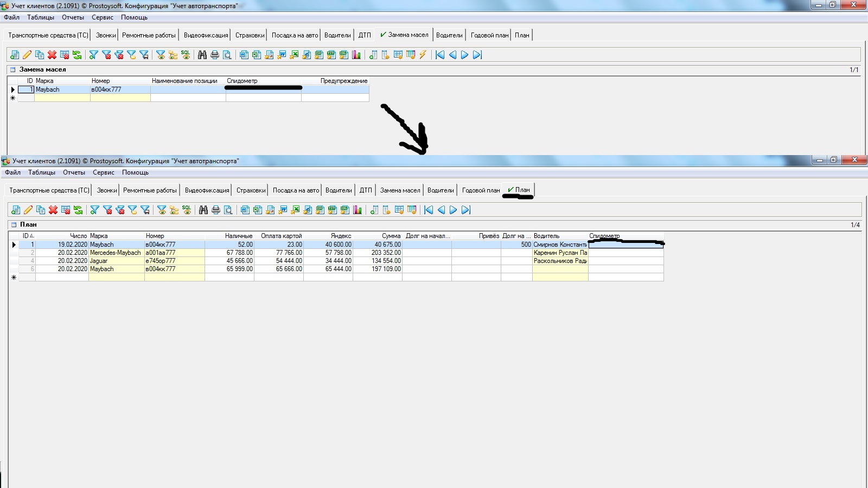Select cell в004кк777 in Замена масел table
Viewport: 868px width, 488px height.
pyautogui.click(x=120, y=89)
